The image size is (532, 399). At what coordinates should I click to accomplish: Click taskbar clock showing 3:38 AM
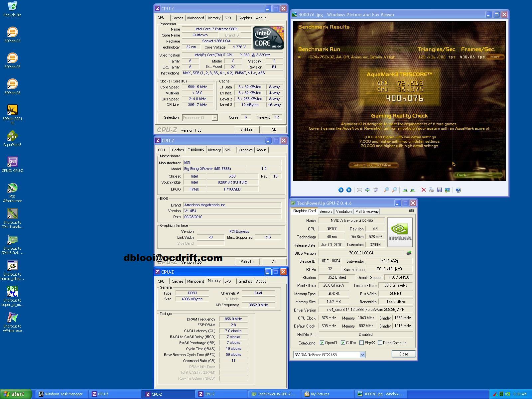pos(520,394)
